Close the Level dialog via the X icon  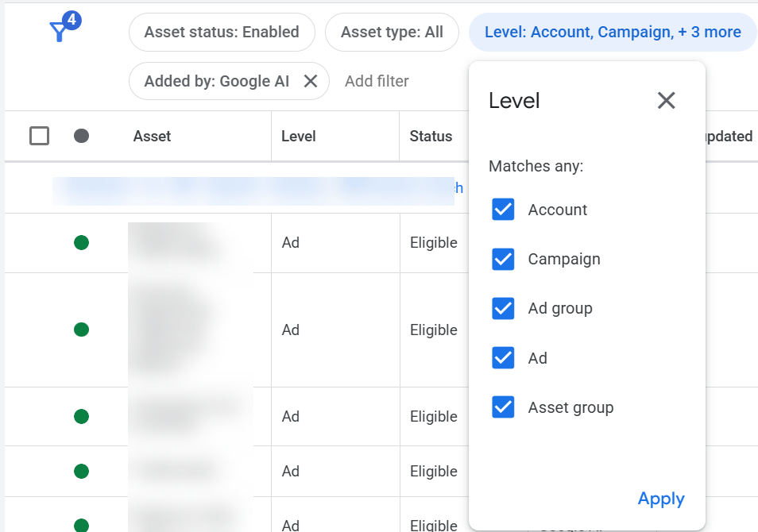pos(666,100)
